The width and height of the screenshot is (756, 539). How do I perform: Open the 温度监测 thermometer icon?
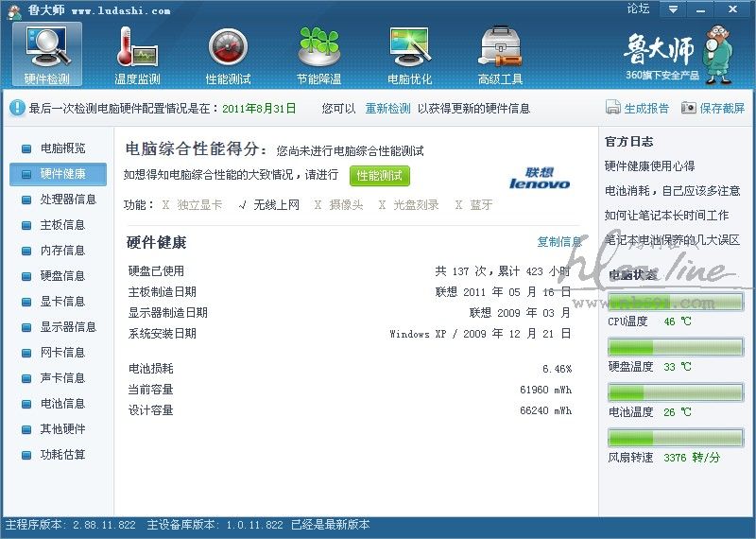[x=137, y=47]
